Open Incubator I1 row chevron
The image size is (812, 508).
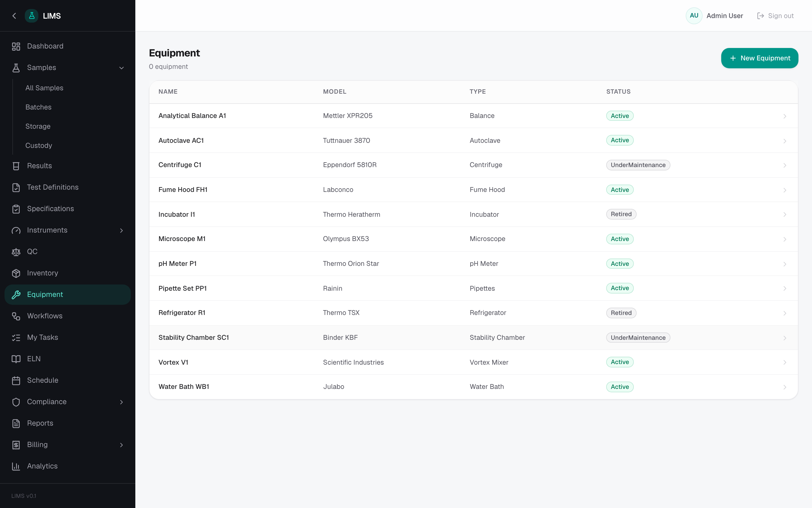pyautogui.click(x=785, y=215)
